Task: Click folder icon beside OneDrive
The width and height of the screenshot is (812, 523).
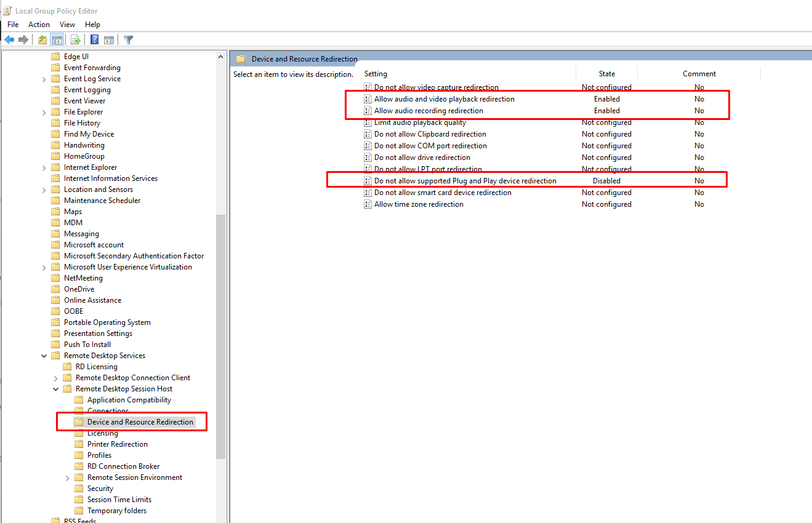Action: (x=55, y=289)
